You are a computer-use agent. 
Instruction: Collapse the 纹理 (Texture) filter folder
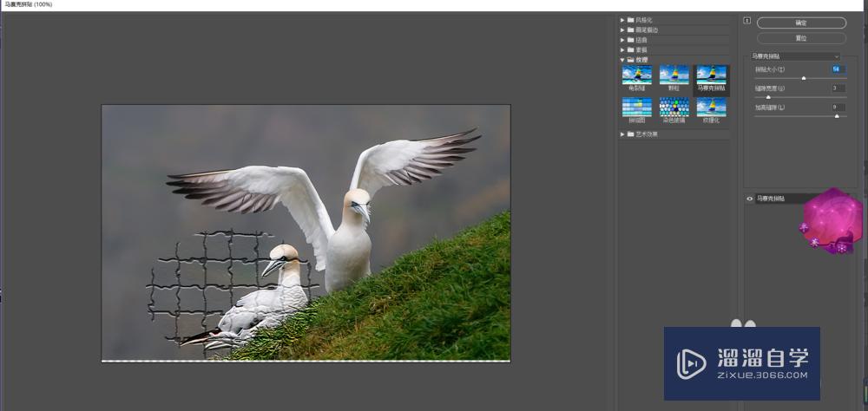(622, 60)
